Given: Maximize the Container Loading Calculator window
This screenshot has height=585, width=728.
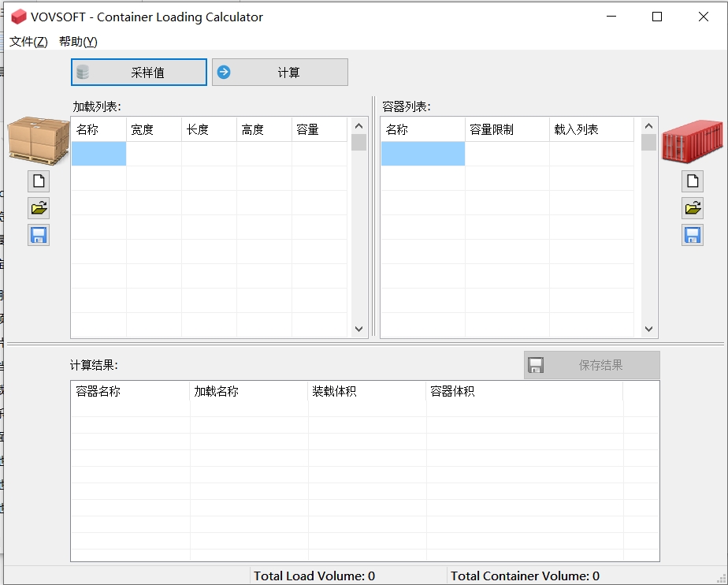Looking at the screenshot, I should click(x=657, y=17).
